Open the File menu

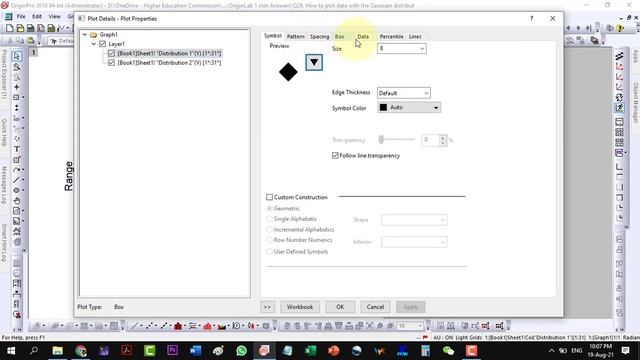(x=21, y=16)
